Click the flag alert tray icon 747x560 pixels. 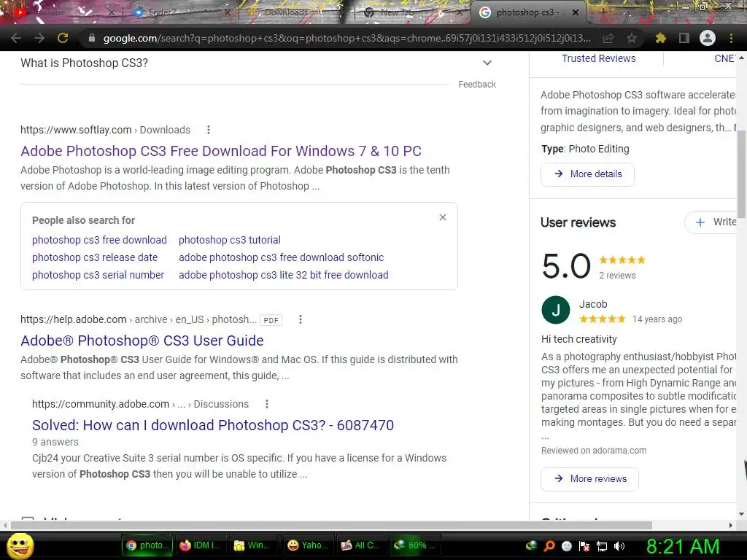tap(584, 546)
